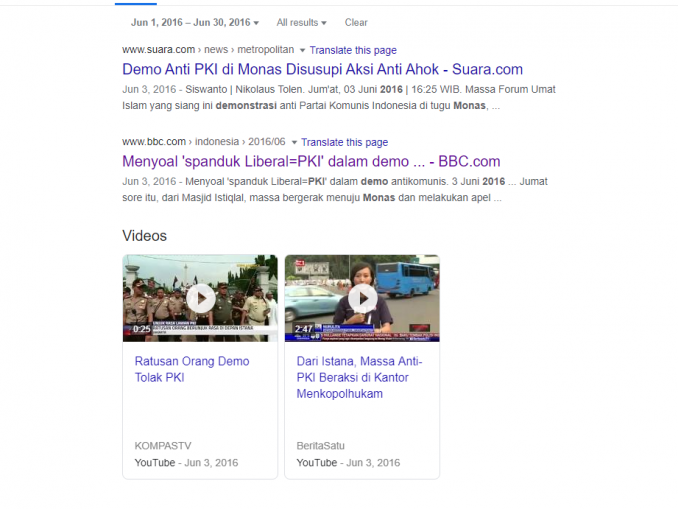
Task: Click the suara.com result snippet text
Action: coord(339,98)
